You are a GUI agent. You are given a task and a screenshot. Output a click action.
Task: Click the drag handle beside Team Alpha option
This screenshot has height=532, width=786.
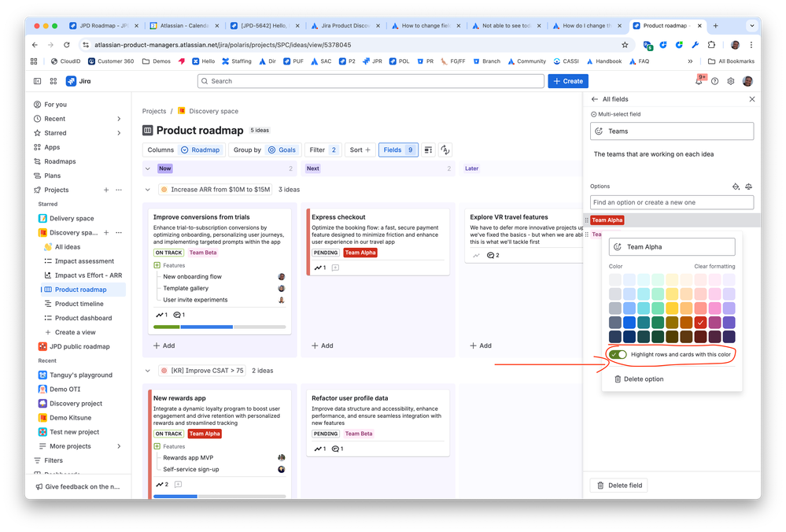coord(586,220)
